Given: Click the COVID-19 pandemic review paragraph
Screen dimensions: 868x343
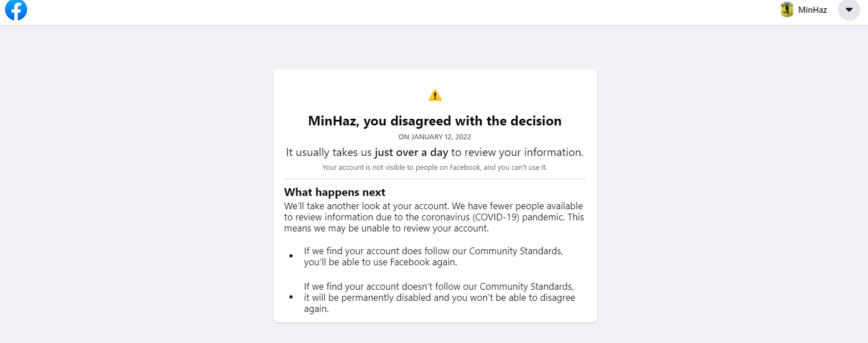Looking at the screenshot, I should click(433, 217).
